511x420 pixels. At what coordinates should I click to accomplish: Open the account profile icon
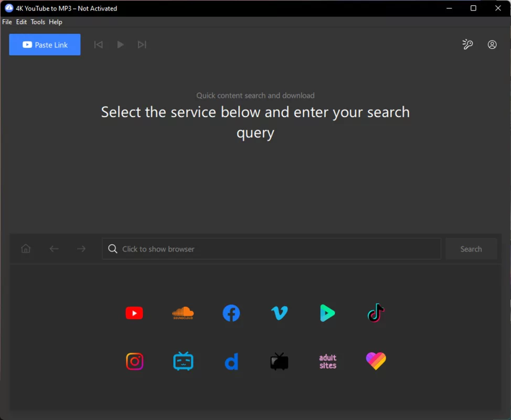click(x=492, y=45)
